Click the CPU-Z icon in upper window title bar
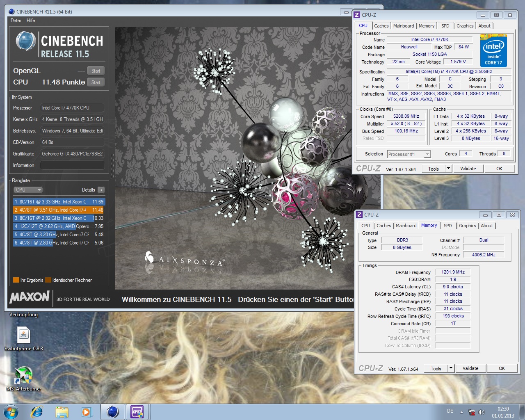The height and width of the screenshot is (420, 525). [x=357, y=15]
